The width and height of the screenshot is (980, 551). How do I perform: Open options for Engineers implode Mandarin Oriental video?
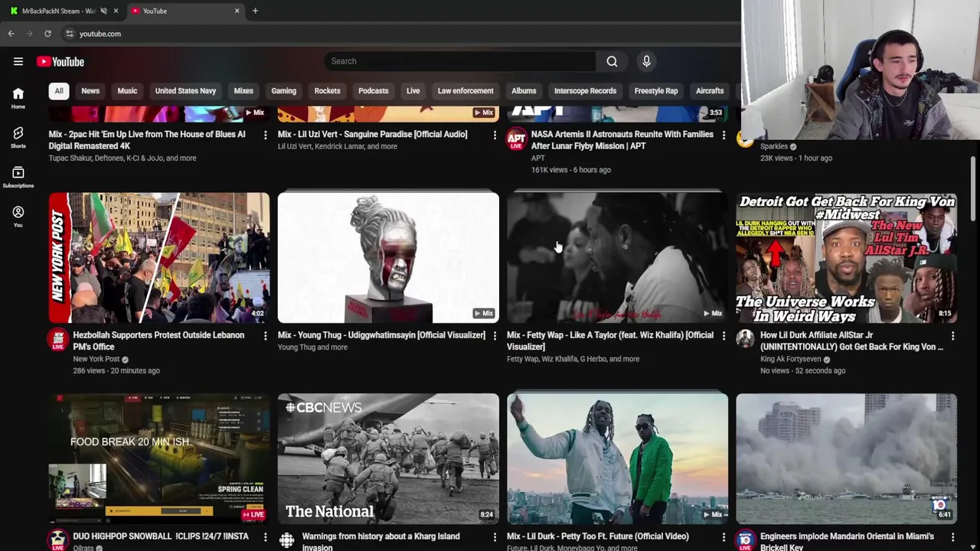[x=952, y=537]
